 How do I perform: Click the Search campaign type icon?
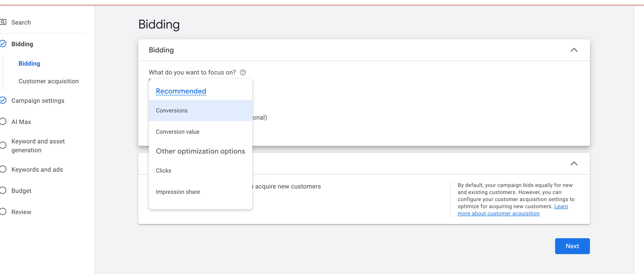click(x=3, y=22)
